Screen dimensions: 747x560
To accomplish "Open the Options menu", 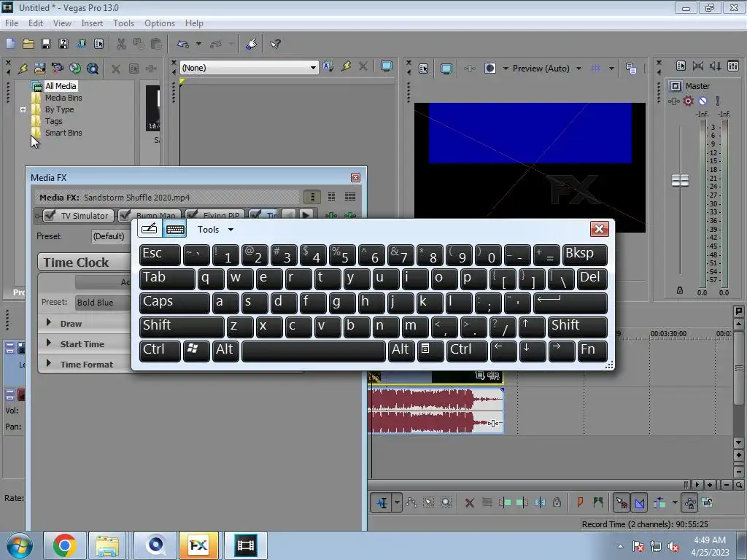I will point(160,23).
